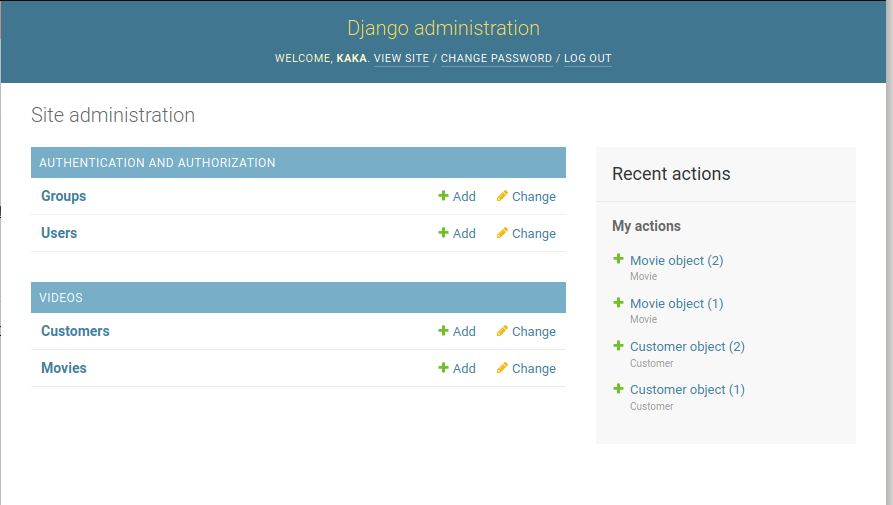Image resolution: width=893 pixels, height=505 pixels.
Task: Click the green plus icon for Movies
Action: 443,368
